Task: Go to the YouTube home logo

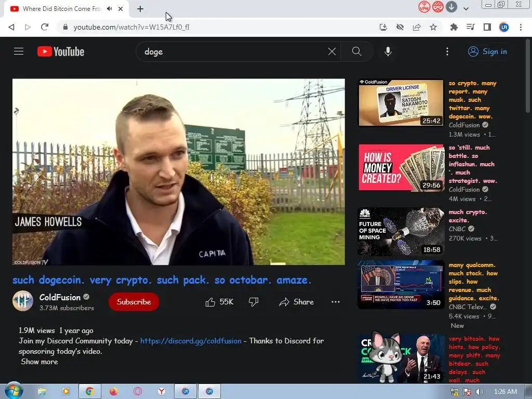Action: 61,51
